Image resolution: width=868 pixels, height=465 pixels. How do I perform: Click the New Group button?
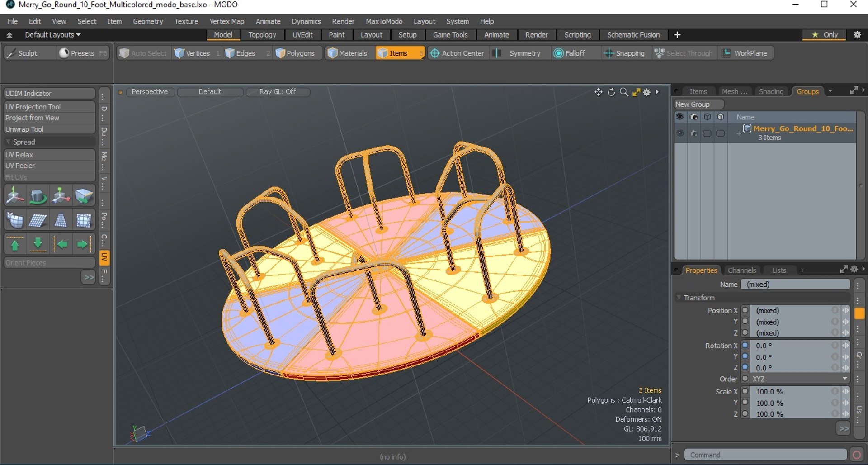tap(699, 104)
